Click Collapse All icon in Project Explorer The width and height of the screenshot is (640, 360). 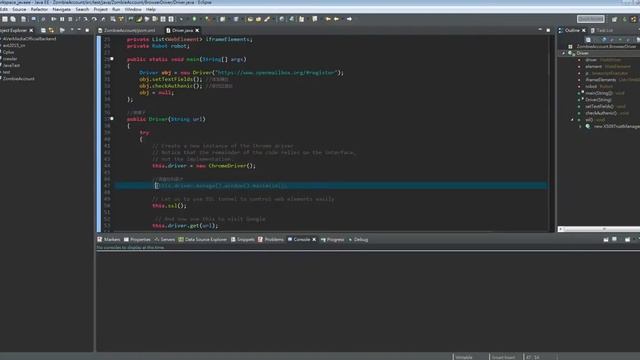pos(43,30)
